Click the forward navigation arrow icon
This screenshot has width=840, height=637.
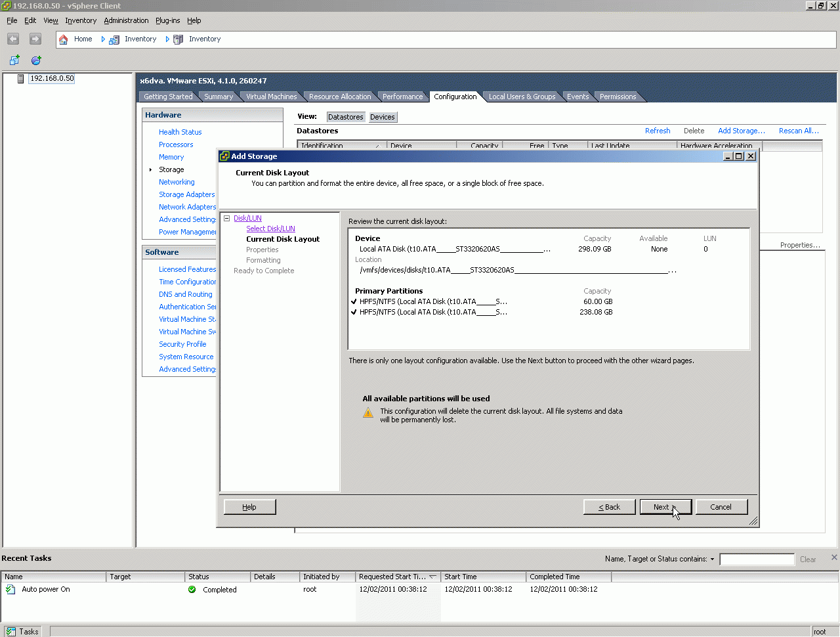tap(35, 39)
